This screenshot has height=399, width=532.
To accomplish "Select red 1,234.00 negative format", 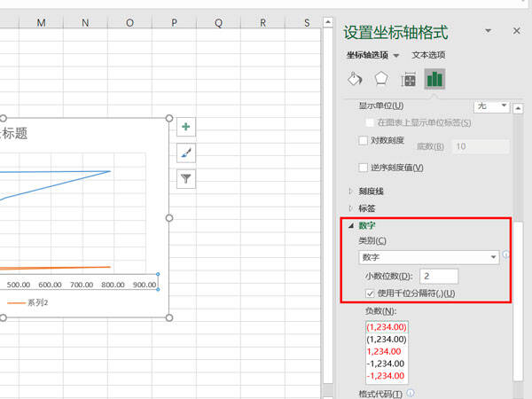I will [x=384, y=351].
